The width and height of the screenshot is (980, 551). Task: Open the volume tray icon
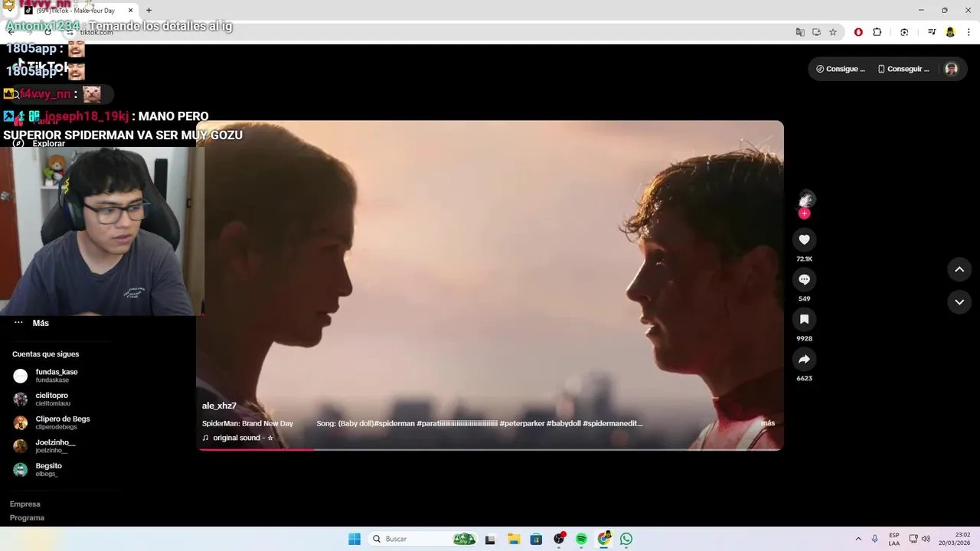[926, 539]
